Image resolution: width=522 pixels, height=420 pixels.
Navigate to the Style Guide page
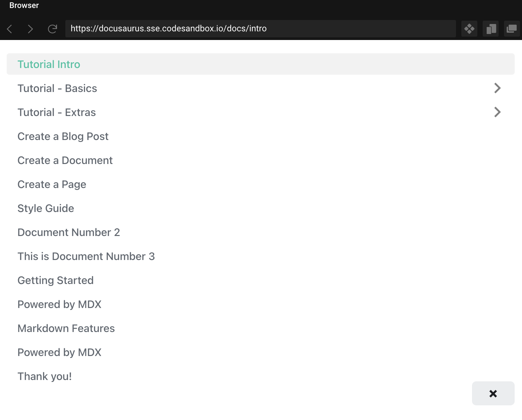(x=46, y=208)
